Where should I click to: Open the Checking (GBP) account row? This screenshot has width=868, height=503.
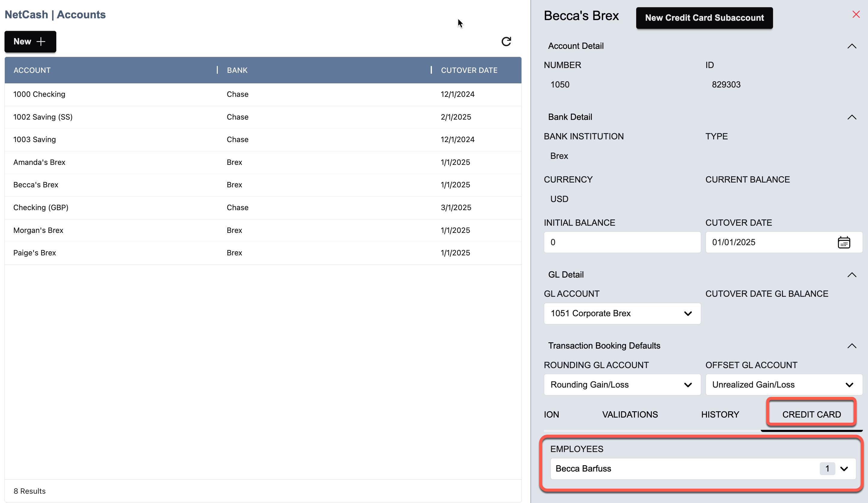tap(41, 207)
